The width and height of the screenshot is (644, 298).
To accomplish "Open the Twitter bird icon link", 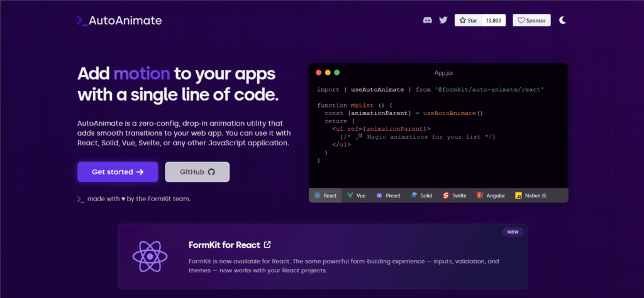I will pos(443,20).
